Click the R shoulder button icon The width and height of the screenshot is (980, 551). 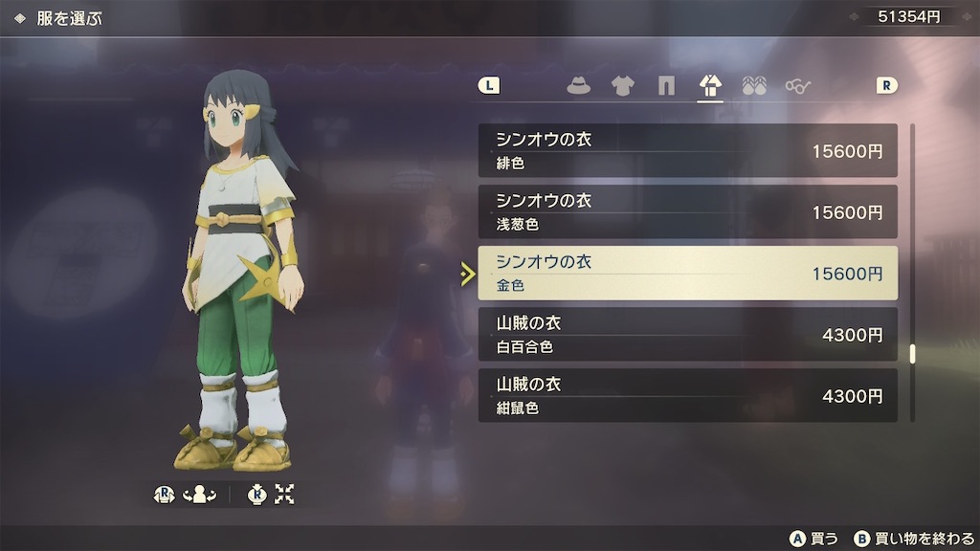(886, 85)
